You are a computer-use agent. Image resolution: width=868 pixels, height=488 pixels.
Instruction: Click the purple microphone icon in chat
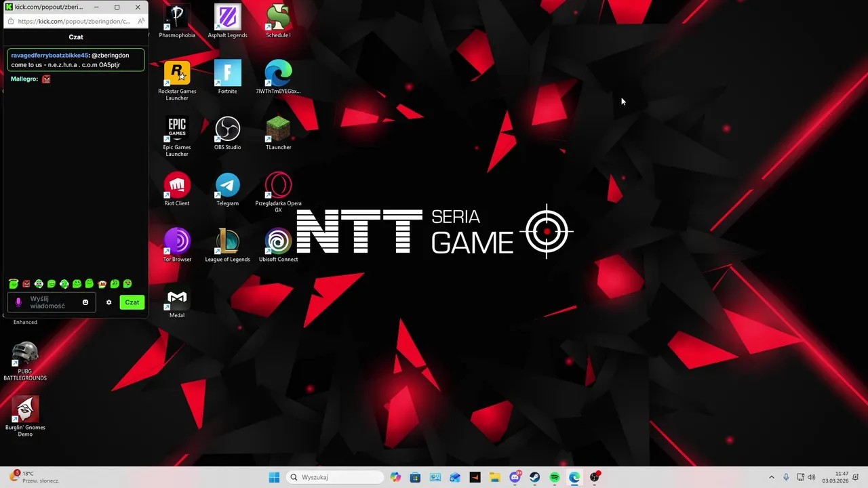tap(19, 302)
